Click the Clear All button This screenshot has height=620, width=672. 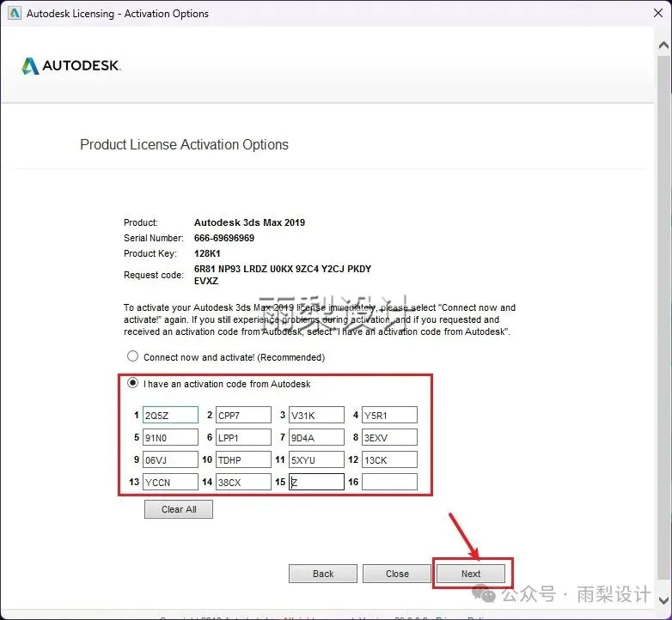179,509
